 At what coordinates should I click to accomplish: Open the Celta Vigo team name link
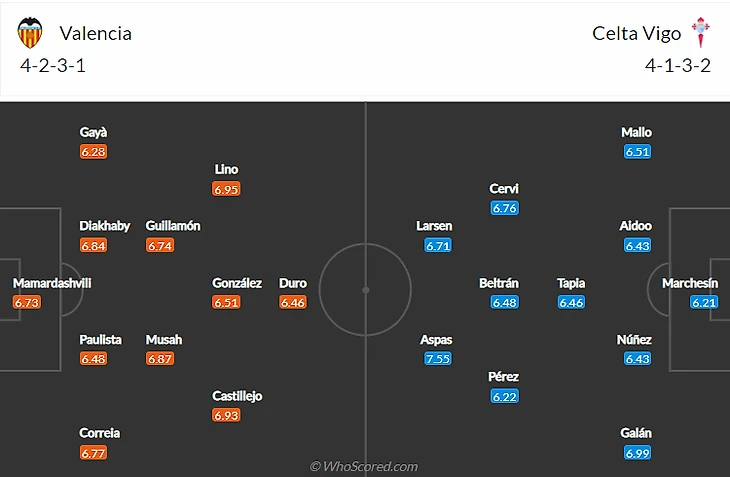pyautogui.click(x=636, y=33)
